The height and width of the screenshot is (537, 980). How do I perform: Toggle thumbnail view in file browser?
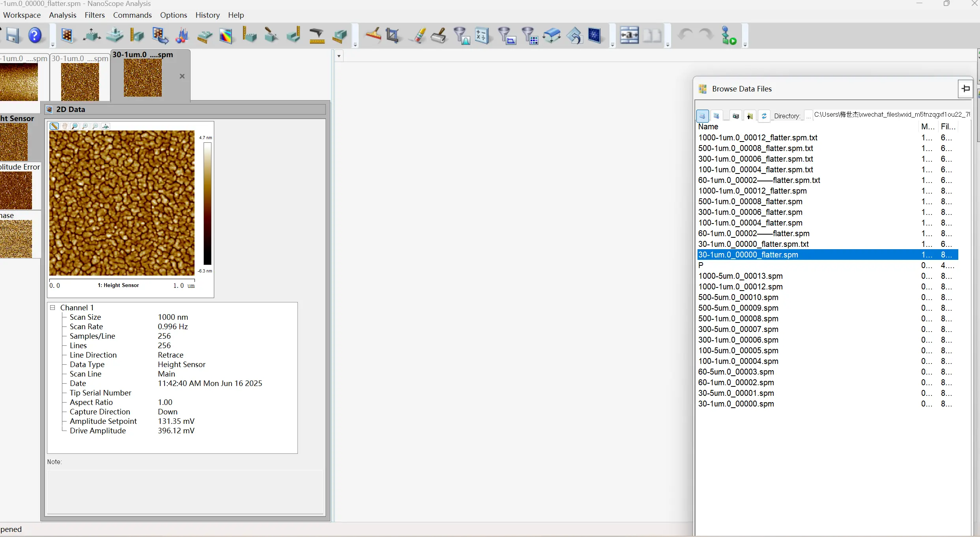pos(716,116)
